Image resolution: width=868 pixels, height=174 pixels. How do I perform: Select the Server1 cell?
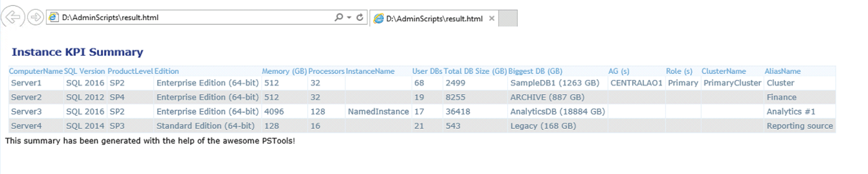[x=26, y=83]
